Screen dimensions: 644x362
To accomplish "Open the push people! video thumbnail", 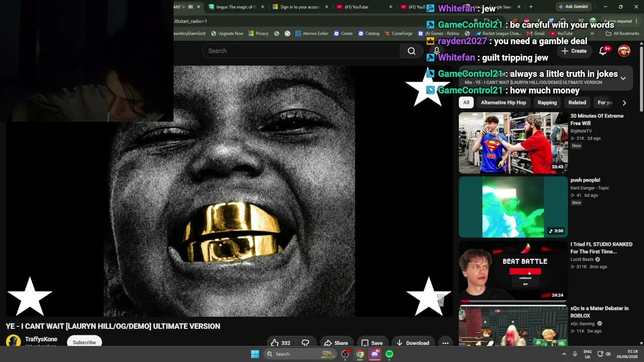I will click(x=513, y=207).
